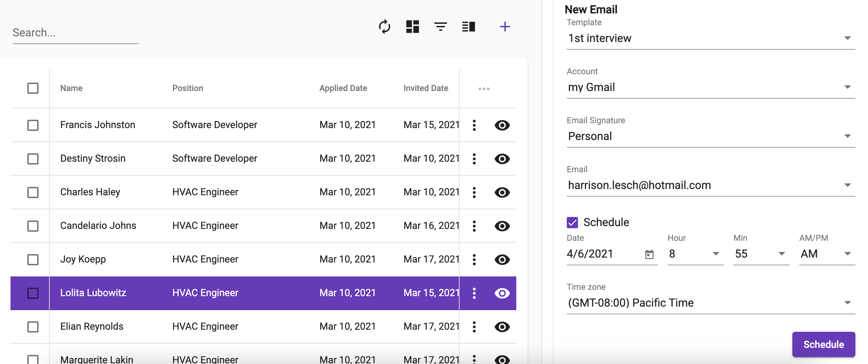The image size is (868, 364).
Task: Toggle the split panel view icon
Action: point(468,27)
